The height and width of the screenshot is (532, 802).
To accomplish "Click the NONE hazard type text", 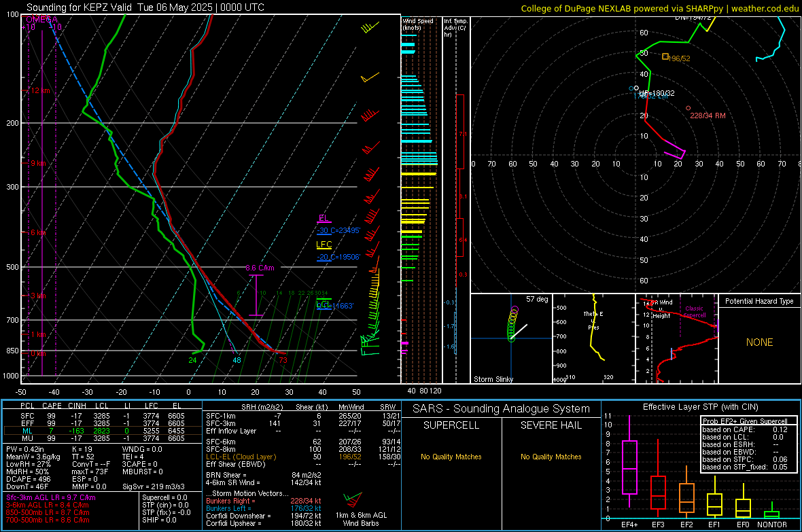I will [x=760, y=342].
